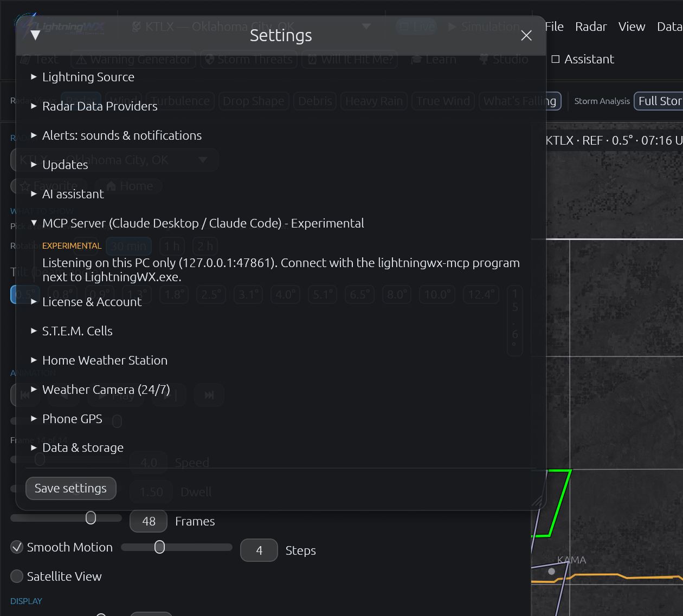
Task: Click the Settings dialog title
Action: [281, 35]
